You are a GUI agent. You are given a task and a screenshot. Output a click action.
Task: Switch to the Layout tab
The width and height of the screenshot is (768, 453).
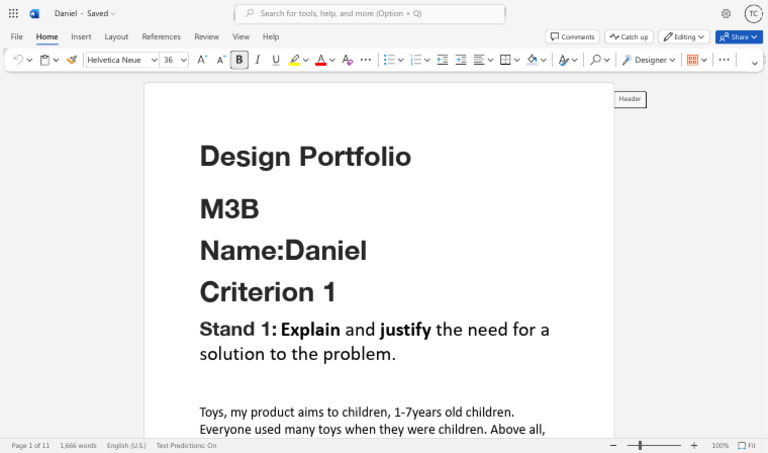point(116,37)
